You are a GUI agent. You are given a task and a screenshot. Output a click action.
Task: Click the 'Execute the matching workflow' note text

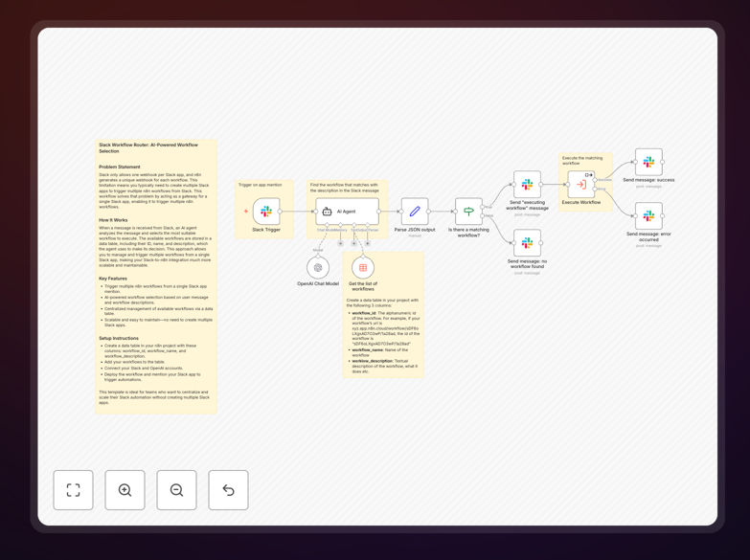click(x=582, y=160)
